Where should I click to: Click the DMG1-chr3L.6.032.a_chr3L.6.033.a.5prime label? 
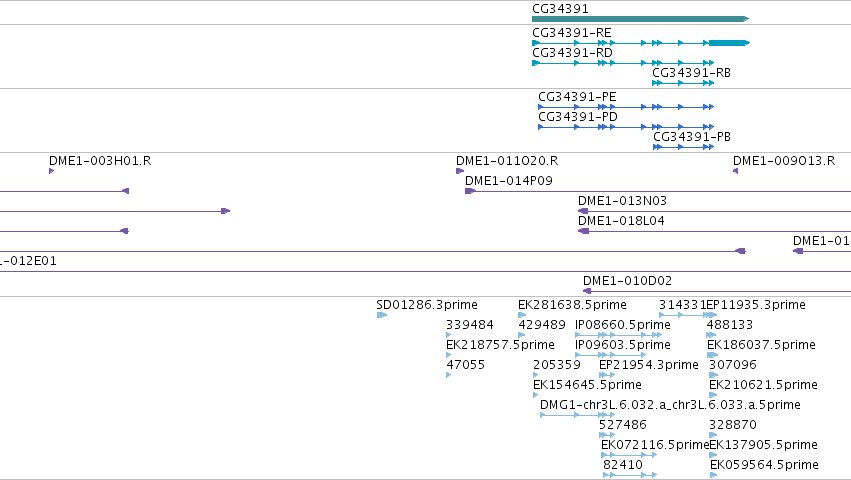pyautogui.click(x=670, y=405)
